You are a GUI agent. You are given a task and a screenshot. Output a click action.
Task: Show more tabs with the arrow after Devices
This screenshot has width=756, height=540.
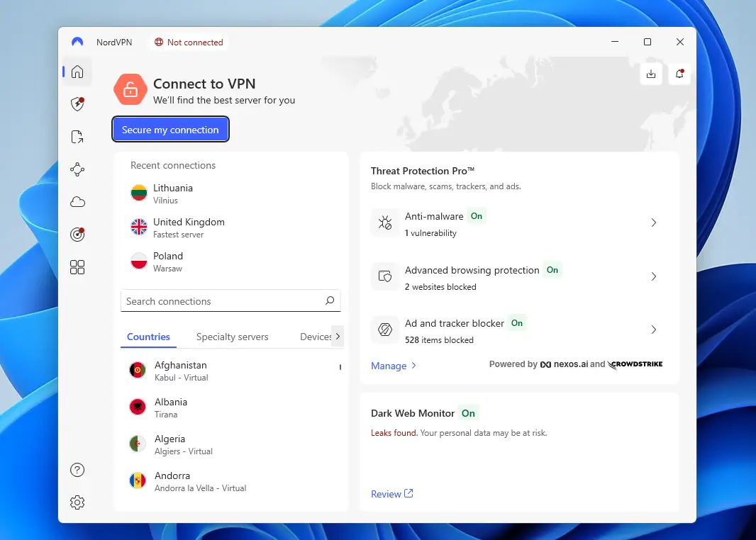coord(338,336)
